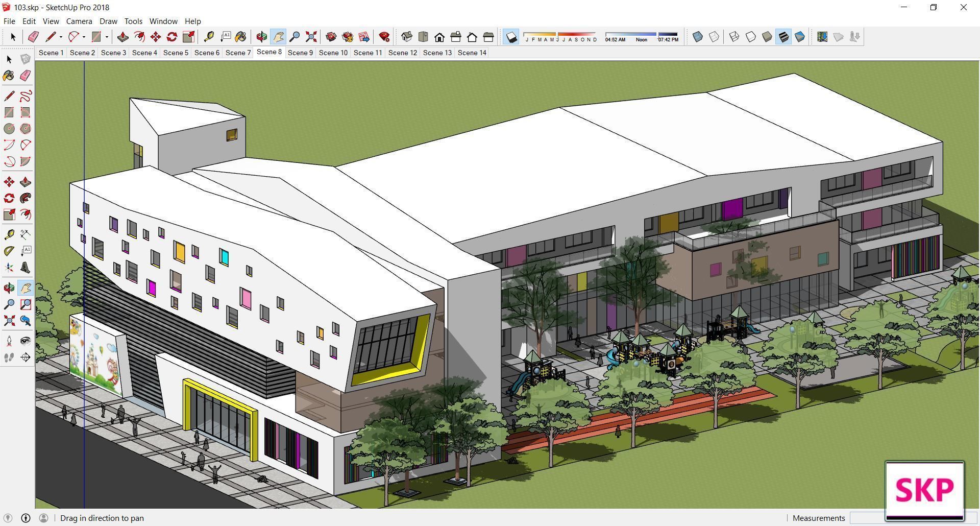Enable Wireframe face style
980x526 pixels.
click(734, 37)
